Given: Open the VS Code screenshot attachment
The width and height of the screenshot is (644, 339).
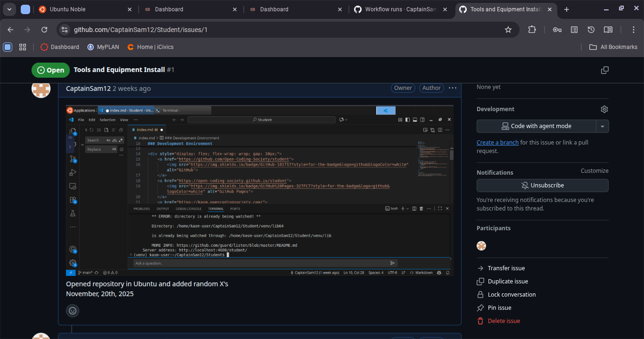Looking at the screenshot, I should point(259,191).
